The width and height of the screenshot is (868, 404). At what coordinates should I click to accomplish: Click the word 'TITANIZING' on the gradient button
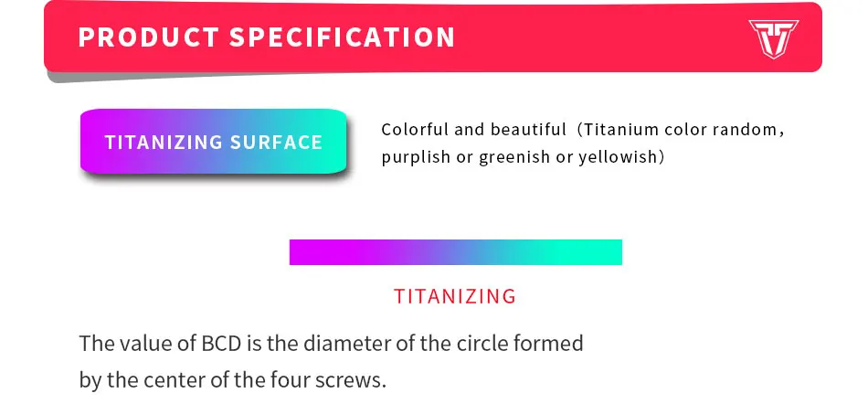164,143
